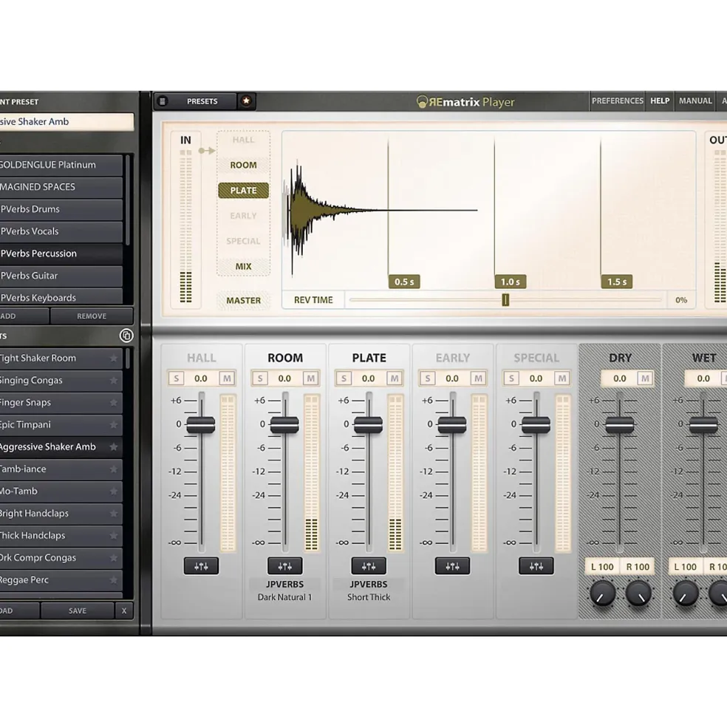Screen dimensions: 727x728
Task: Open the ROOM impulse selector Dark Natural 1
Action: (x=284, y=597)
